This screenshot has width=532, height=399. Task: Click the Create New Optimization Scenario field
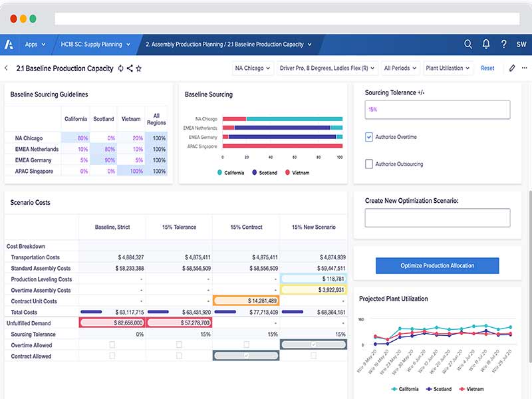coord(437,217)
